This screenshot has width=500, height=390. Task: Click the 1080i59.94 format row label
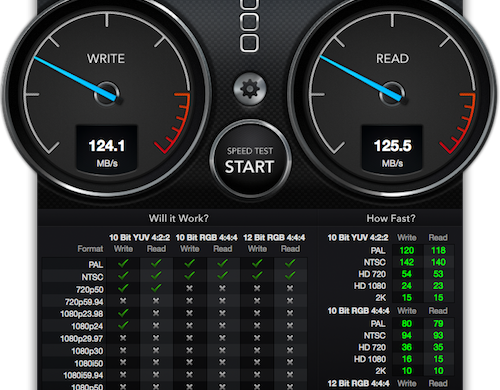(83, 376)
